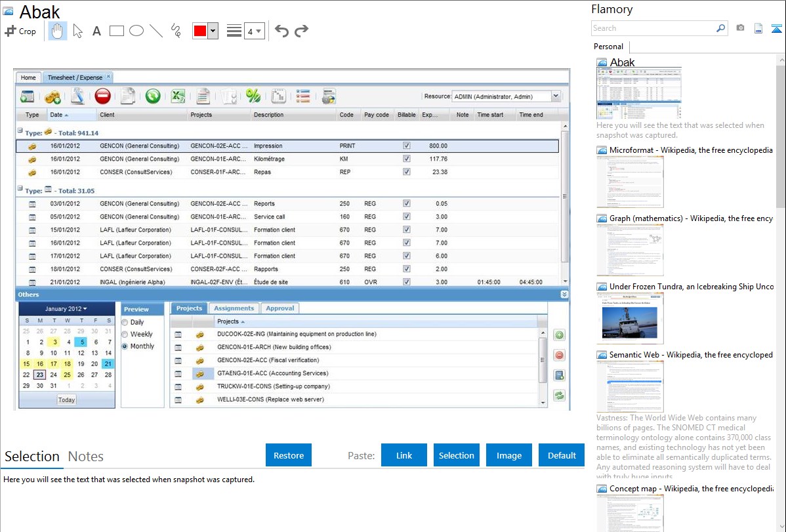Open the color dropdown arrow
Screen dimensions: 786x532
[213, 31]
